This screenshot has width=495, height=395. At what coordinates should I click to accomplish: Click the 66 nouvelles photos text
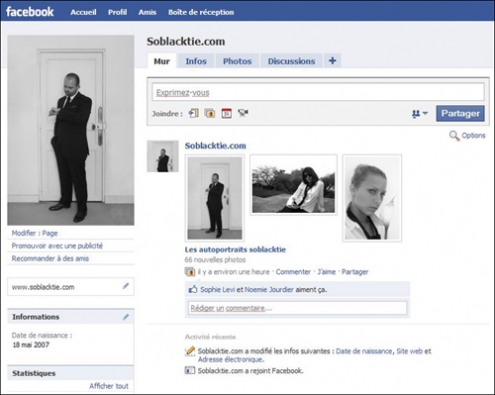click(215, 260)
